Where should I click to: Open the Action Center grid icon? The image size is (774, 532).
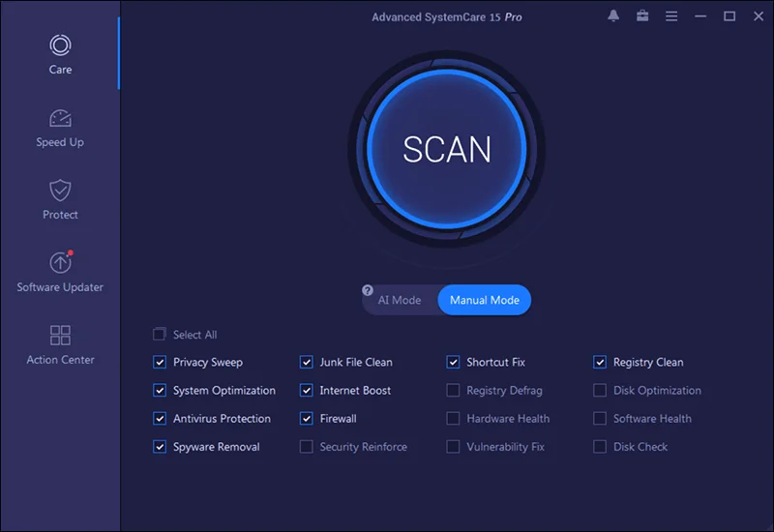pos(60,336)
